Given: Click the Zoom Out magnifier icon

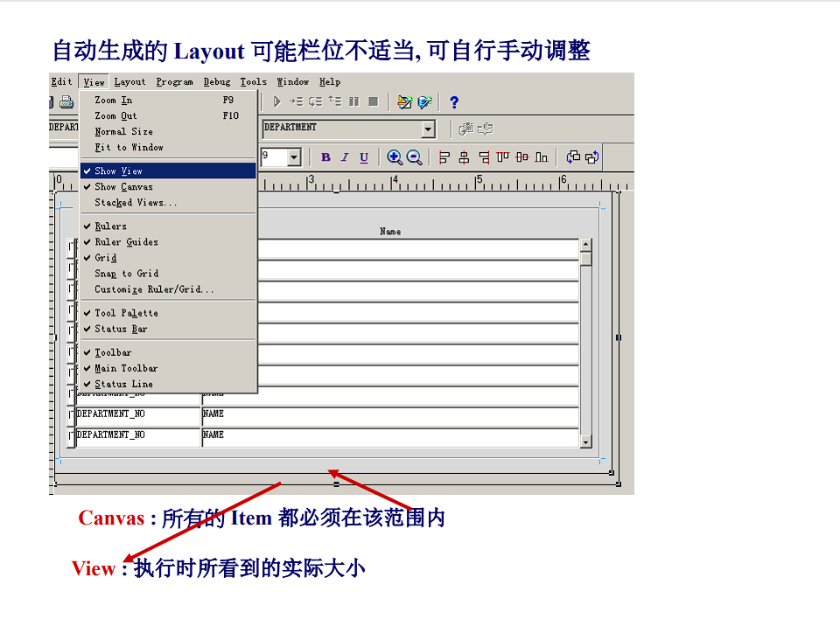Looking at the screenshot, I should click(414, 156).
